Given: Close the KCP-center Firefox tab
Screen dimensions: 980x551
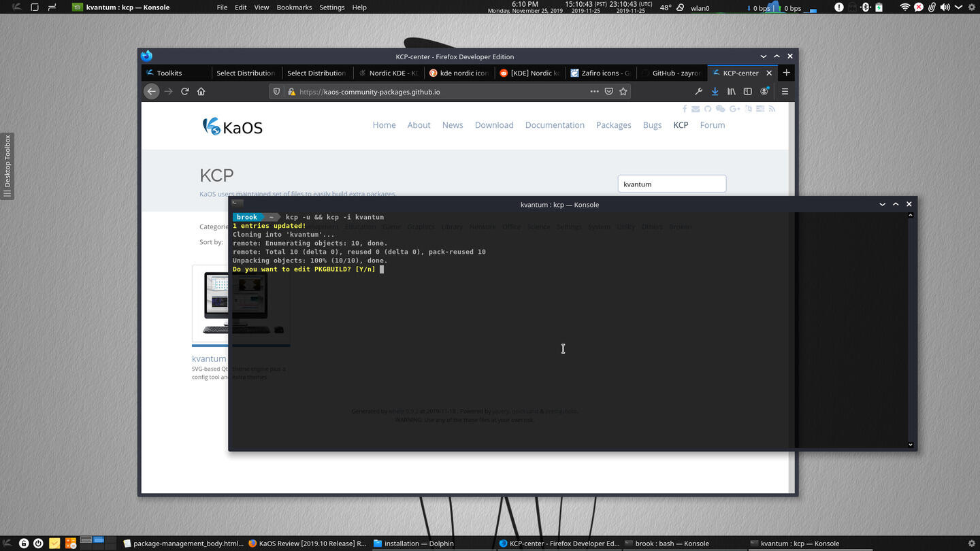Looking at the screenshot, I should (x=769, y=73).
